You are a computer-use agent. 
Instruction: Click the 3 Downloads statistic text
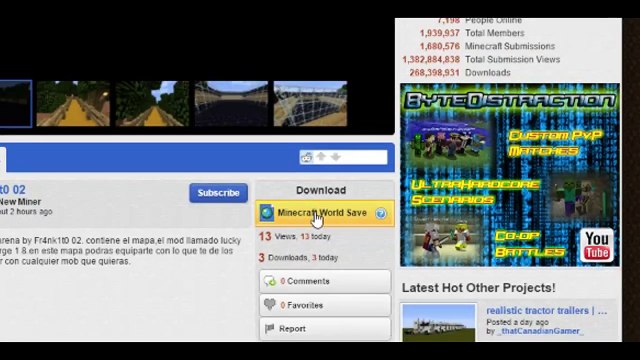(298, 258)
